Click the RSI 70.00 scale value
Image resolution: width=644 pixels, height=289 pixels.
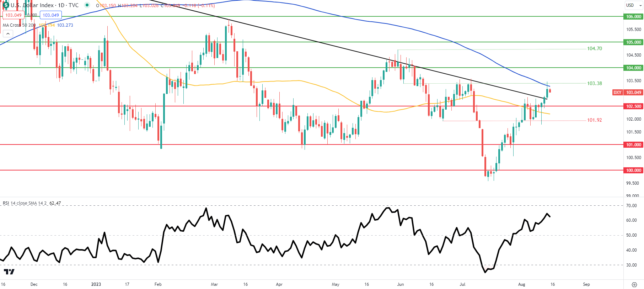(632, 206)
